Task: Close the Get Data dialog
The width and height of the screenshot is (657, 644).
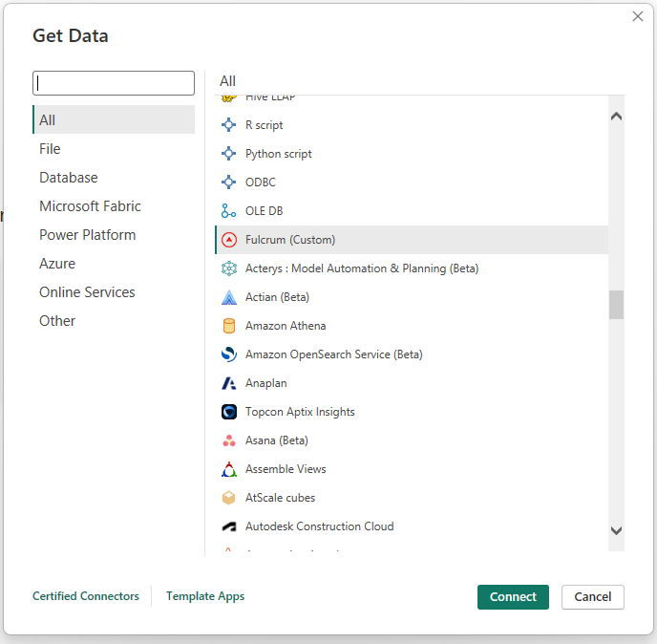Action: (638, 16)
